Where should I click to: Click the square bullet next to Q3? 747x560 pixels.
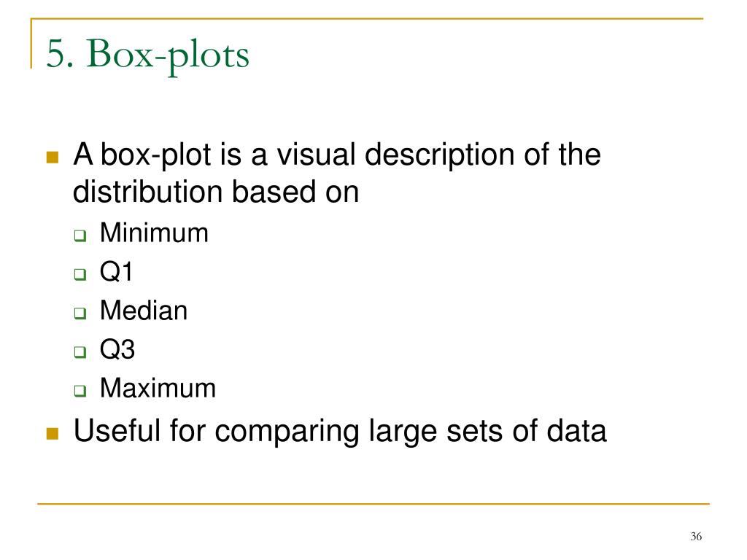pyautogui.click(x=80, y=352)
